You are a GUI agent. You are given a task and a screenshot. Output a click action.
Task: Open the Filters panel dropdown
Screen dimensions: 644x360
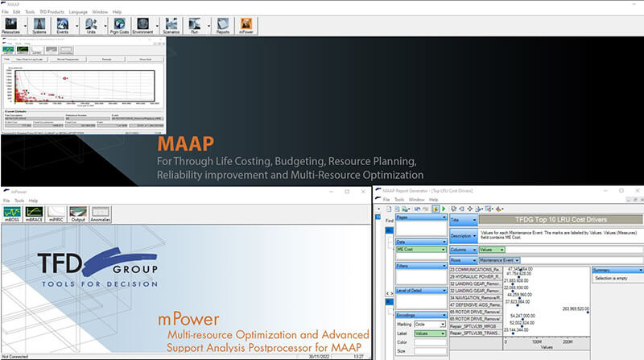click(x=444, y=266)
